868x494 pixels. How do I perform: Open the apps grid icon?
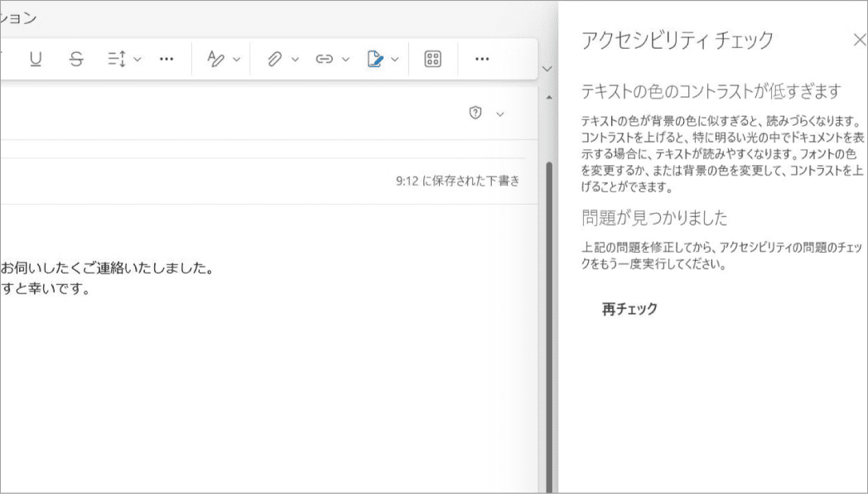tap(432, 59)
